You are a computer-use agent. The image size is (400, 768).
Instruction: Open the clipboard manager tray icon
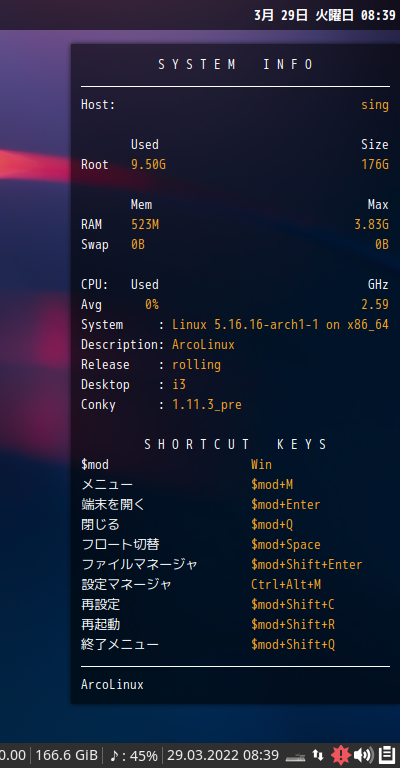387,755
